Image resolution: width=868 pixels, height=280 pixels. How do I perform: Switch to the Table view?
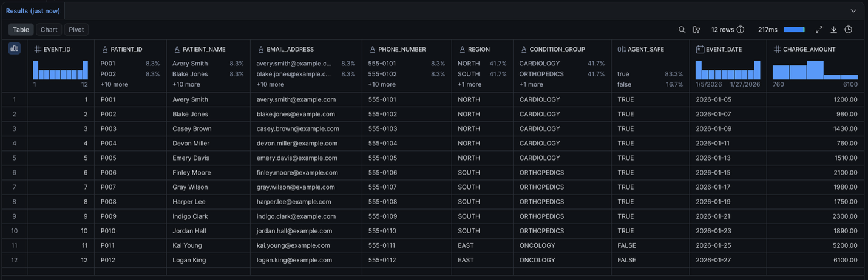coord(21,30)
